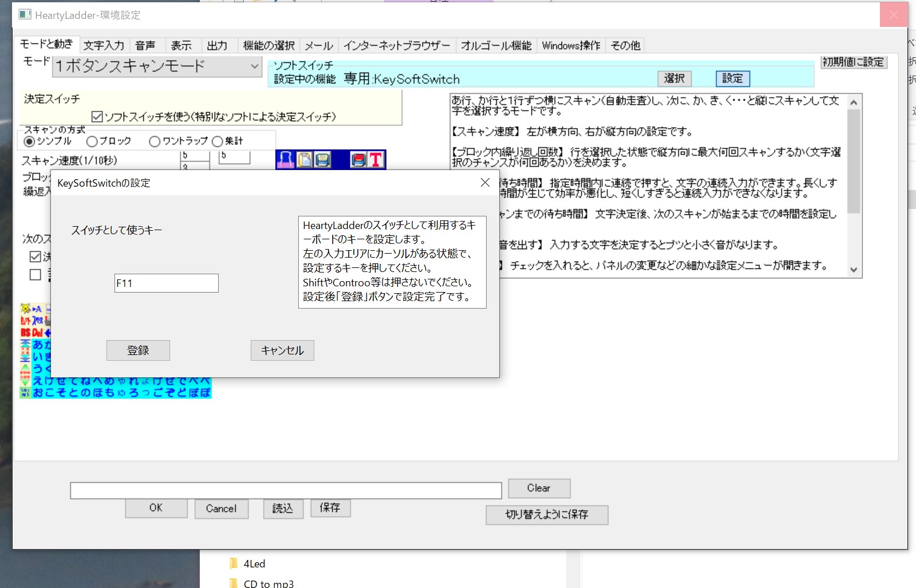Click the green up-triangle icon beside う
Screen dimensions: 916x588
pos(25,368)
